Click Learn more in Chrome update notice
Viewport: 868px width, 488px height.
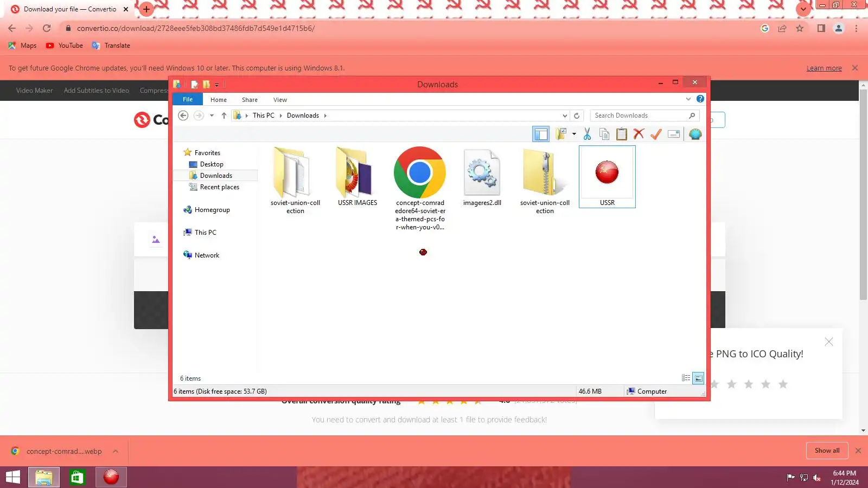(824, 68)
